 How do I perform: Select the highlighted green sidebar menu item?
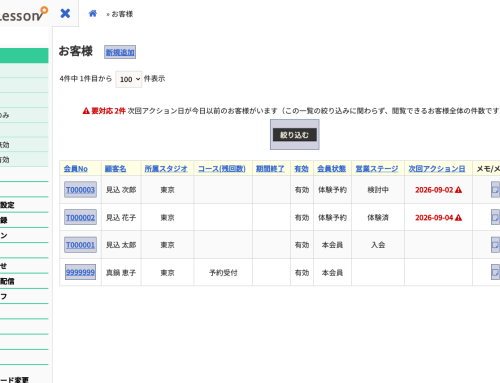pos(24,55)
